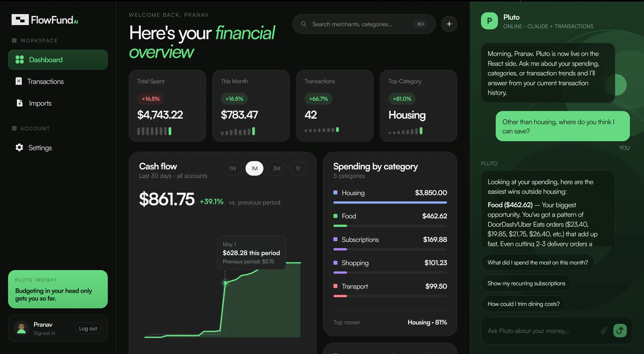This screenshot has height=354, width=644.
Task: Select the 1W cash flow range
Action: [x=233, y=168]
